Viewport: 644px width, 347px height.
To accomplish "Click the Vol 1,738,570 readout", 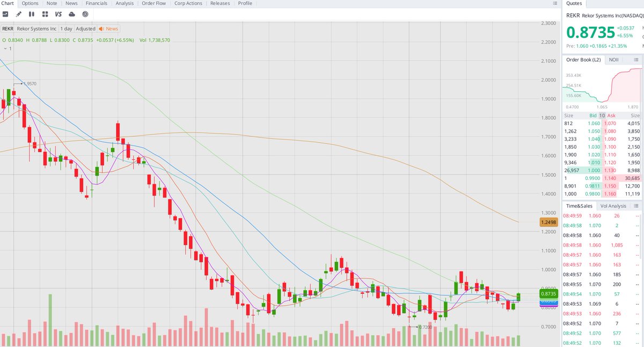I will coord(155,40).
